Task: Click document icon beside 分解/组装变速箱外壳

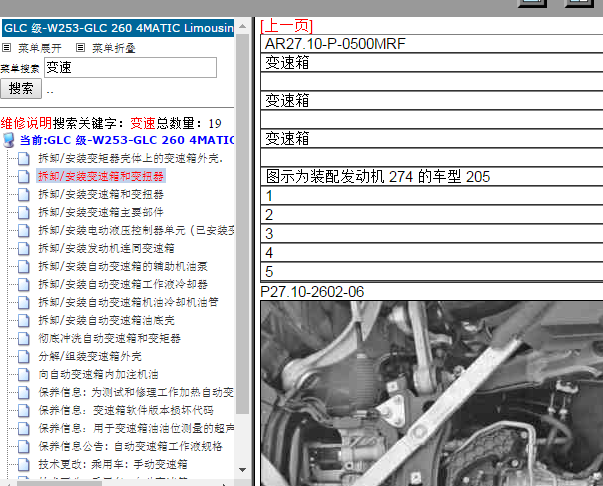Action: pyautogui.click(x=23, y=357)
